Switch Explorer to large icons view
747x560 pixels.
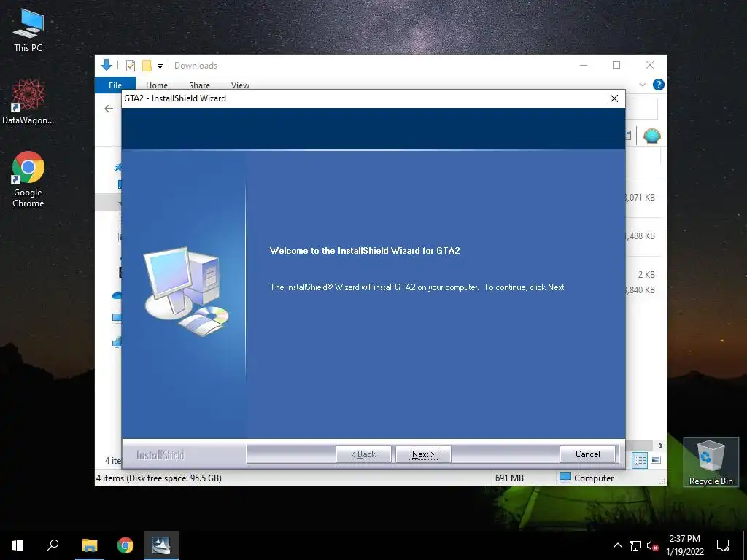pos(656,460)
